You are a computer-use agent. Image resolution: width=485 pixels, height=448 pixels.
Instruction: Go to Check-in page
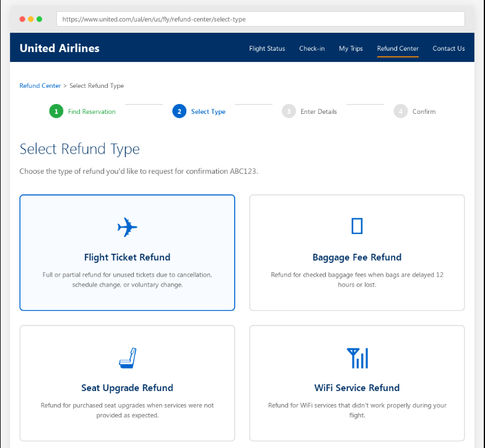coord(312,48)
